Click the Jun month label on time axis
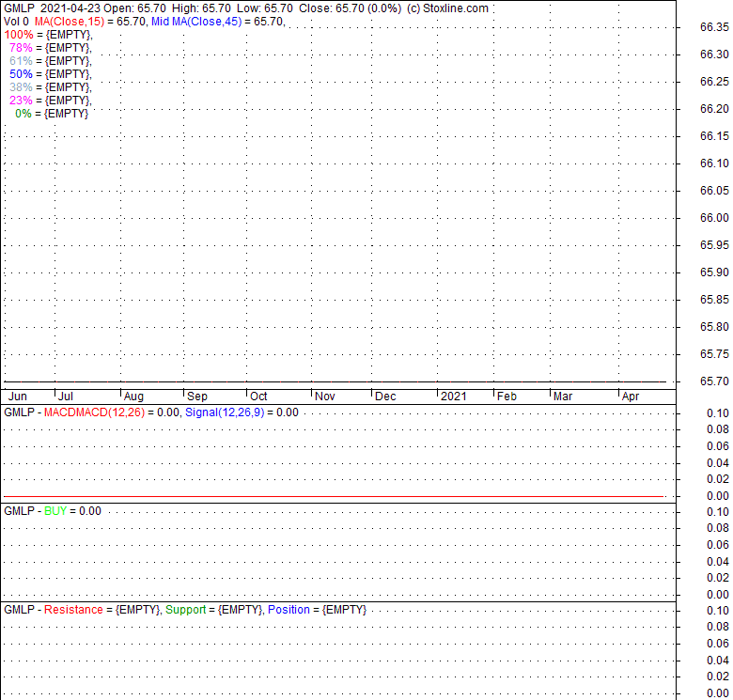This screenshot has width=733, height=700. point(18,397)
